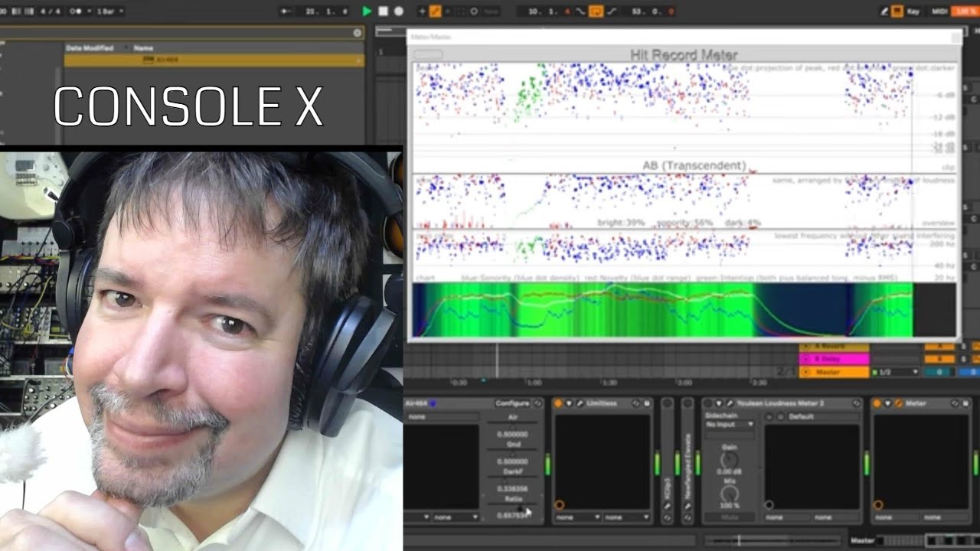Viewport: 980px width, 551px height.
Task: Toggle the Newfangled Elevate device power button
Action: (688, 403)
